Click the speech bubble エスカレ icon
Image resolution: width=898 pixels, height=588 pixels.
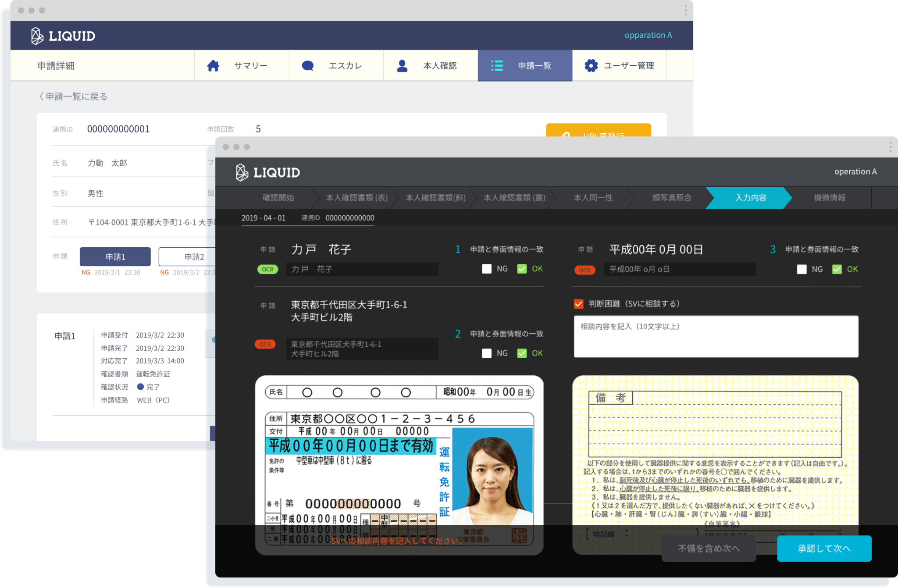click(x=308, y=66)
